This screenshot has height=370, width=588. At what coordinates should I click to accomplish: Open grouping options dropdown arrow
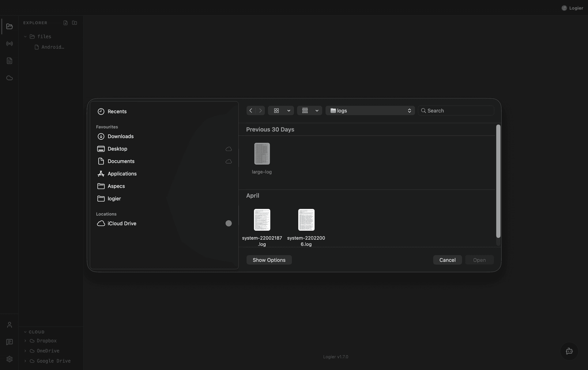coord(317,111)
